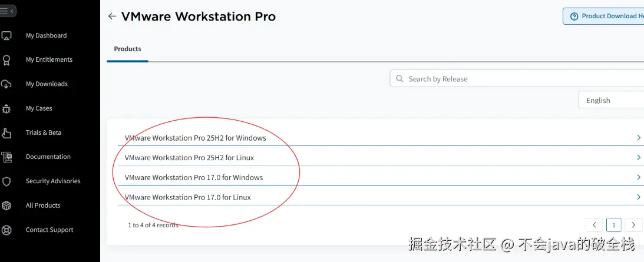
Task: Collapse the sidebar with hamburger toggle
Action: coord(6,11)
